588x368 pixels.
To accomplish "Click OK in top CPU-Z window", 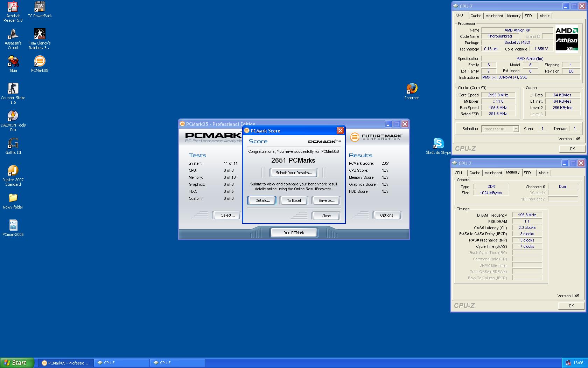I will click(572, 149).
